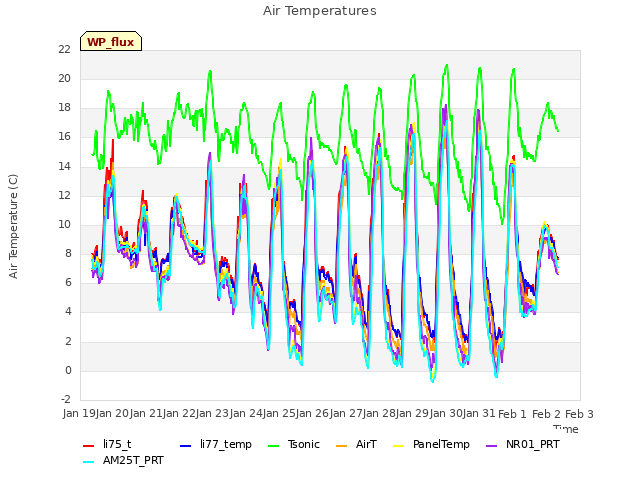Click the Tsonic legend entry
The image size is (640, 480).
pos(304,444)
